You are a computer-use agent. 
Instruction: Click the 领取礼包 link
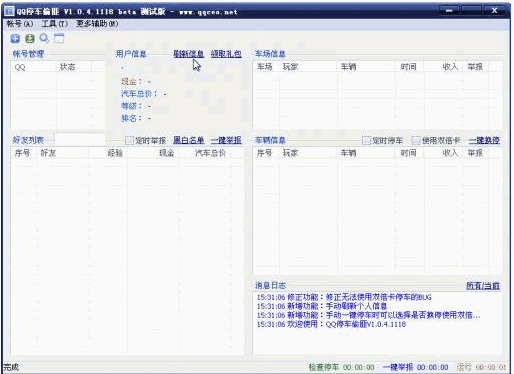pos(226,54)
